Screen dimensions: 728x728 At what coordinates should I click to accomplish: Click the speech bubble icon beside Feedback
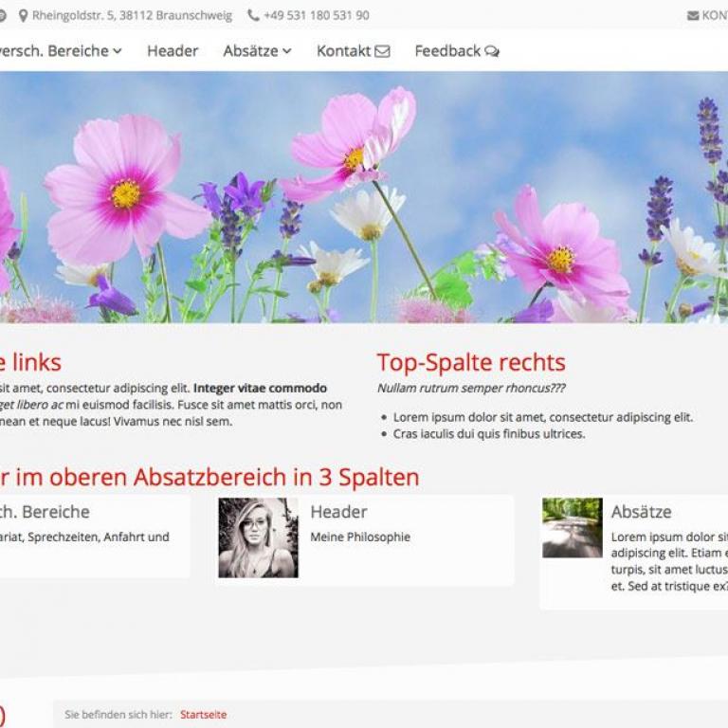tap(491, 51)
